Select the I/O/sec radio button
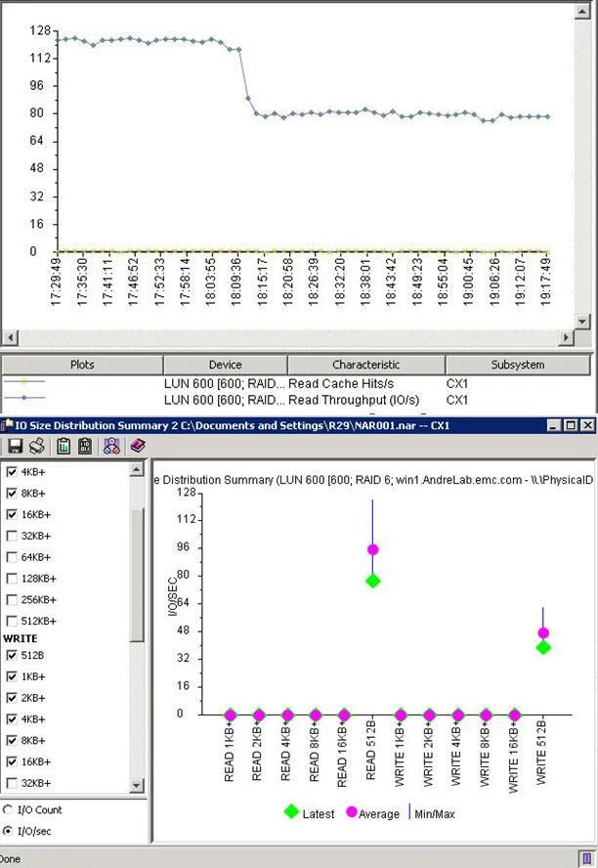The height and width of the screenshot is (868, 598). [8, 831]
